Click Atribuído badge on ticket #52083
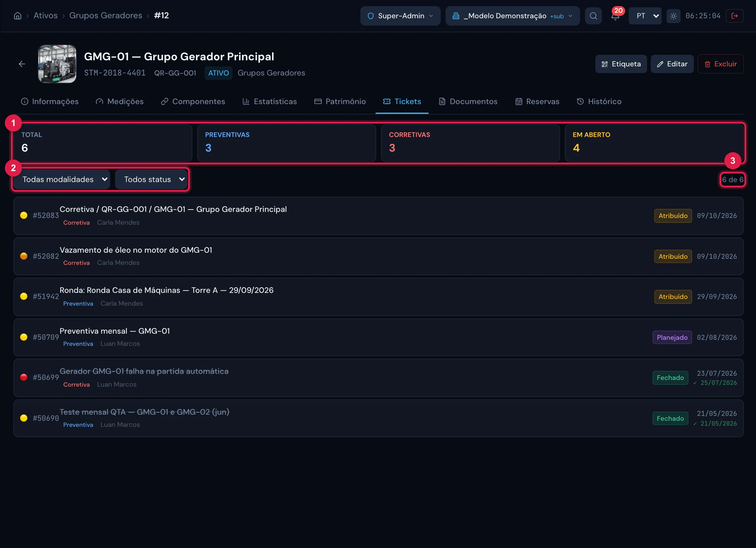Screen dimensions: 756x548 [x=673, y=216]
